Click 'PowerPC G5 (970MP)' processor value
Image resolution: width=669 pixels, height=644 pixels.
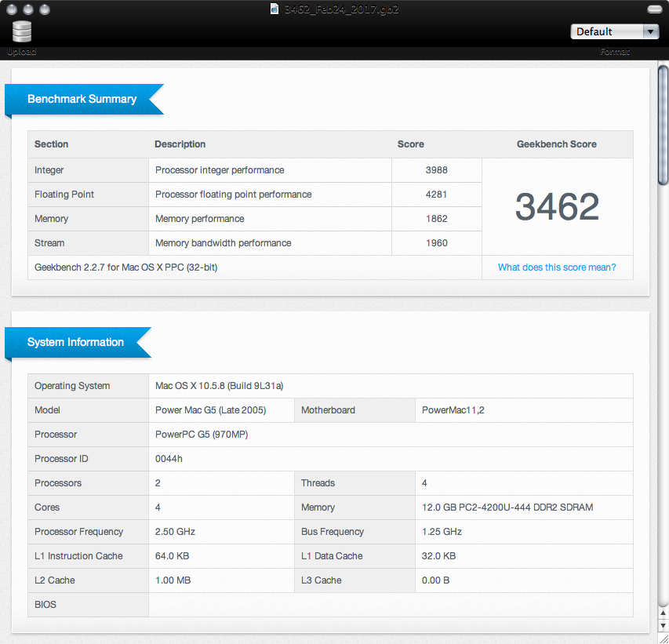tap(202, 435)
